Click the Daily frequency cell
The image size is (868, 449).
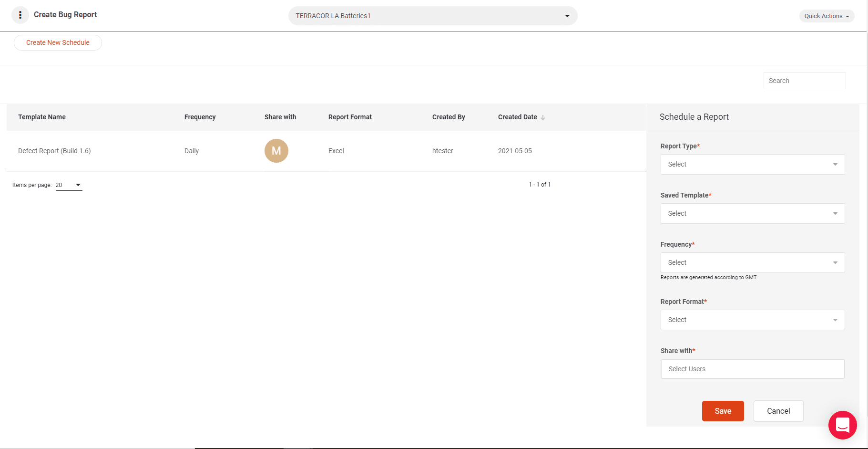[x=192, y=151]
